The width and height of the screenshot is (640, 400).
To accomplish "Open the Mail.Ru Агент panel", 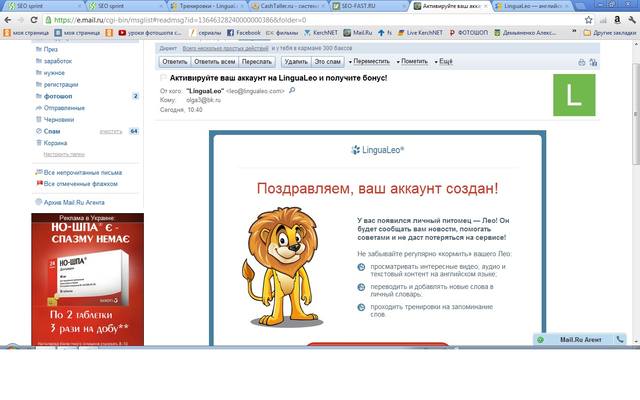I will 580,340.
